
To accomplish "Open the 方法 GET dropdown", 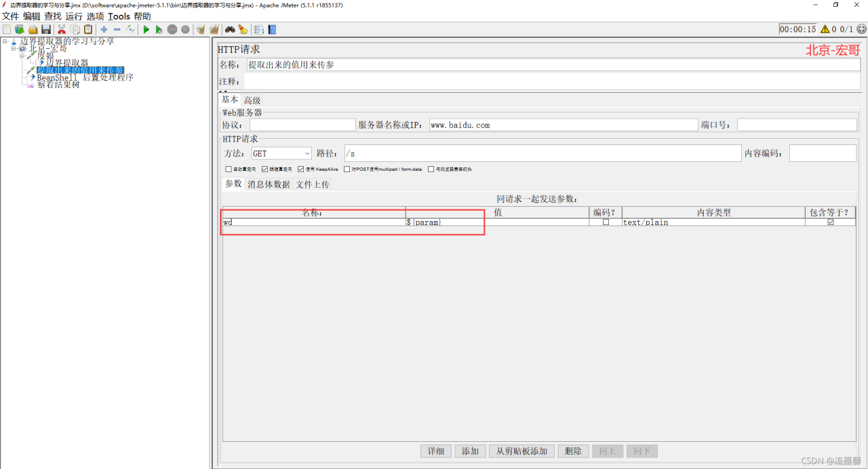I will point(281,154).
